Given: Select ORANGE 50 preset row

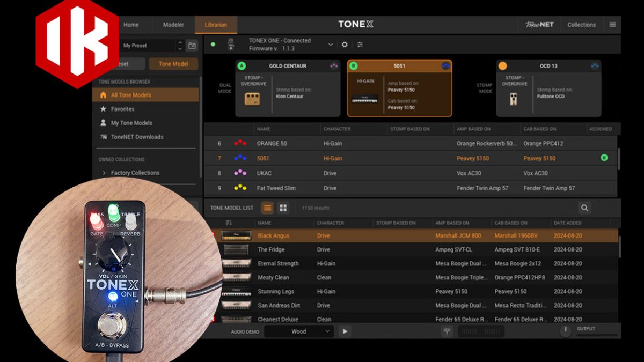Looking at the screenshot, I should pos(411,143).
